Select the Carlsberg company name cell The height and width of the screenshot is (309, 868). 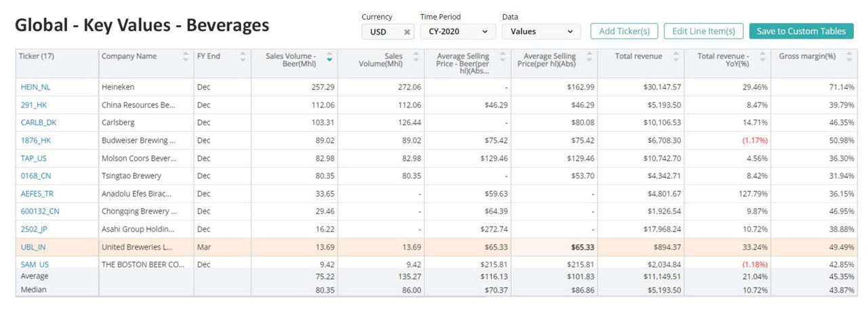(x=146, y=123)
